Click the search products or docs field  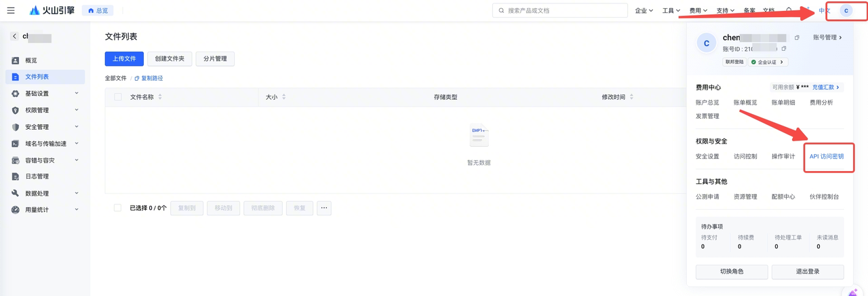click(560, 11)
